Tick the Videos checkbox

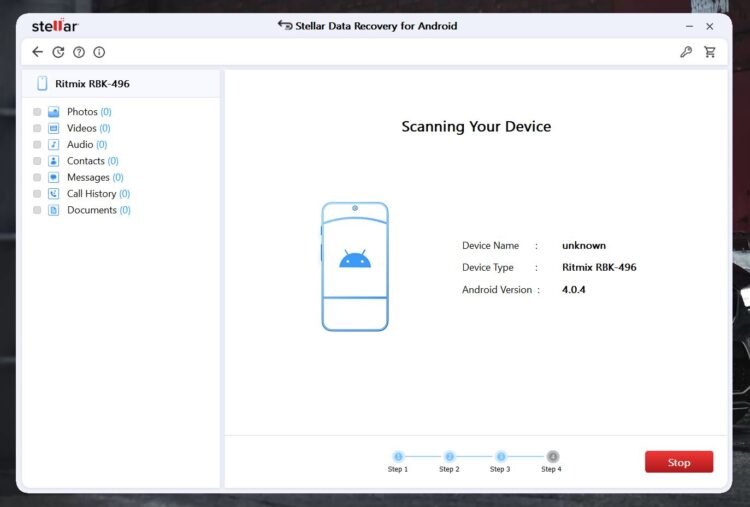tap(37, 128)
